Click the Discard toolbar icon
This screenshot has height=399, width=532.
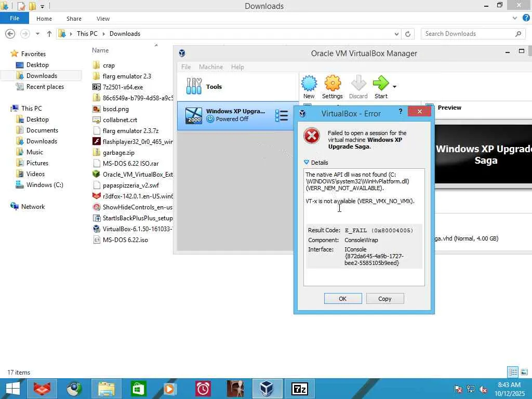(358, 87)
